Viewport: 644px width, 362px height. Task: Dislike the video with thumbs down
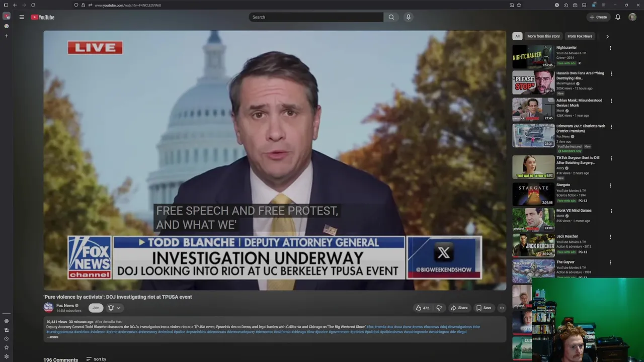click(x=439, y=308)
